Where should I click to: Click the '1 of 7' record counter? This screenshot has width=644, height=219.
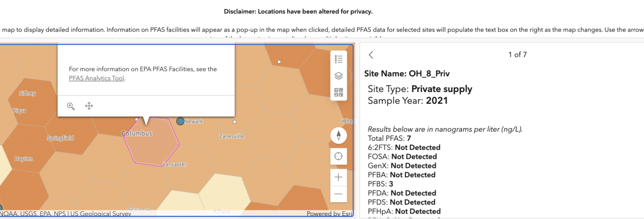pos(517,55)
